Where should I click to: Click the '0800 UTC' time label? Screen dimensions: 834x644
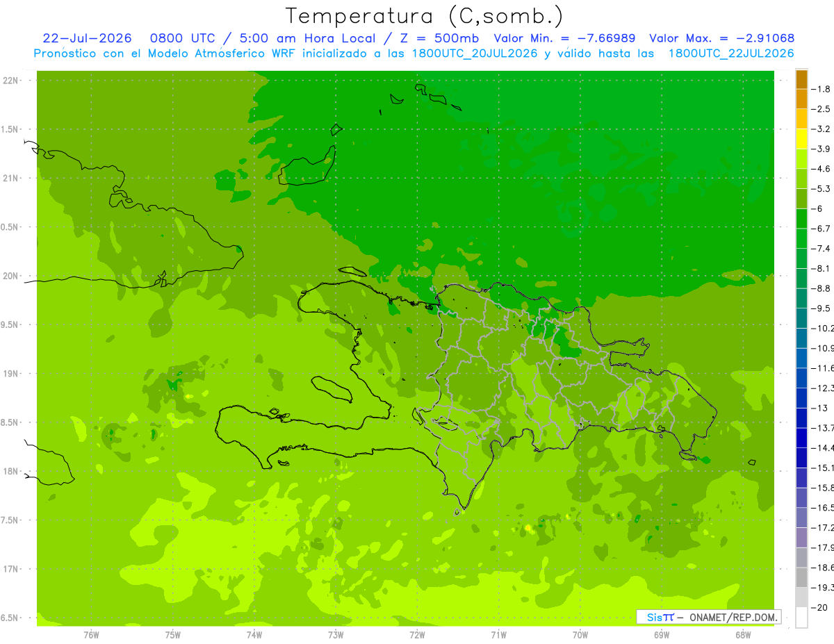pos(183,38)
